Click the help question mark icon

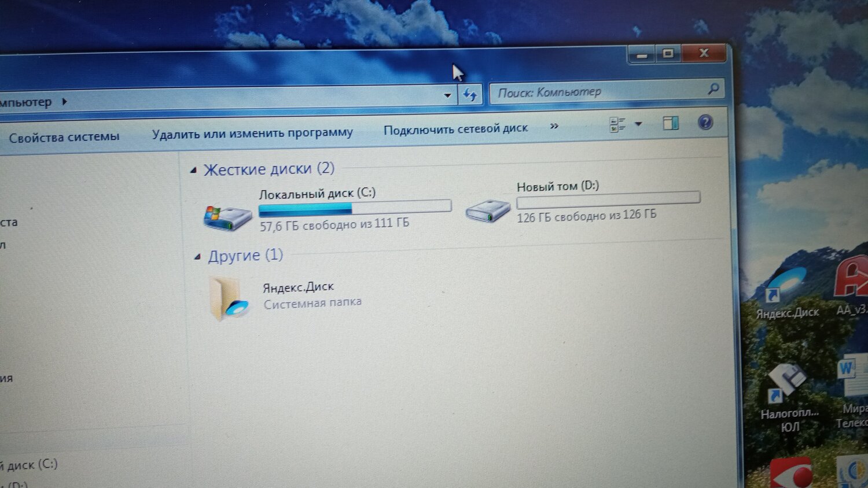pos(705,122)
